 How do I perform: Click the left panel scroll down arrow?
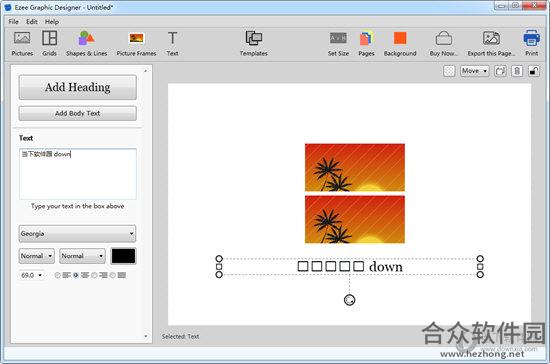tap(146, 336)
